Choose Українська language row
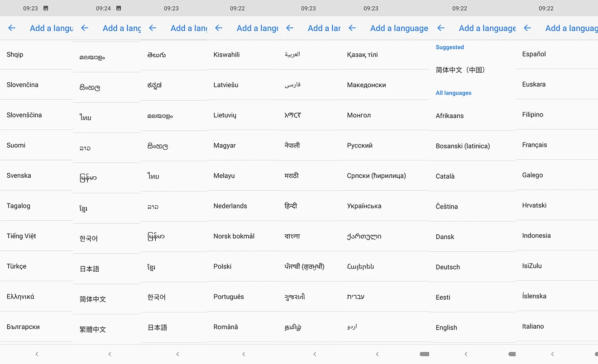Screen dimensions: 598x364 385,206
